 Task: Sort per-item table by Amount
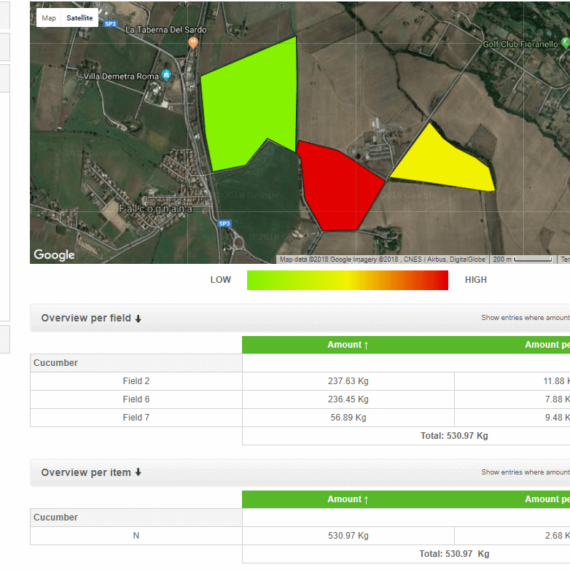[x=348, y=499]
